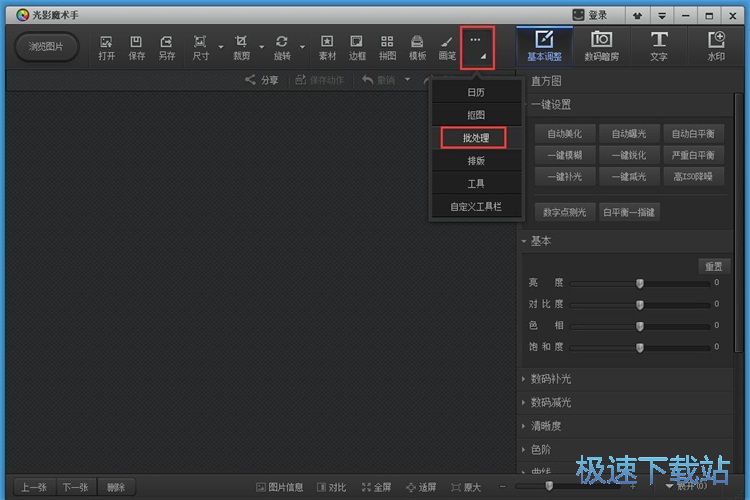750x500 pixels.
Task: Select the 旋转 (Rotate) tool icon
Action: [282, 42]
